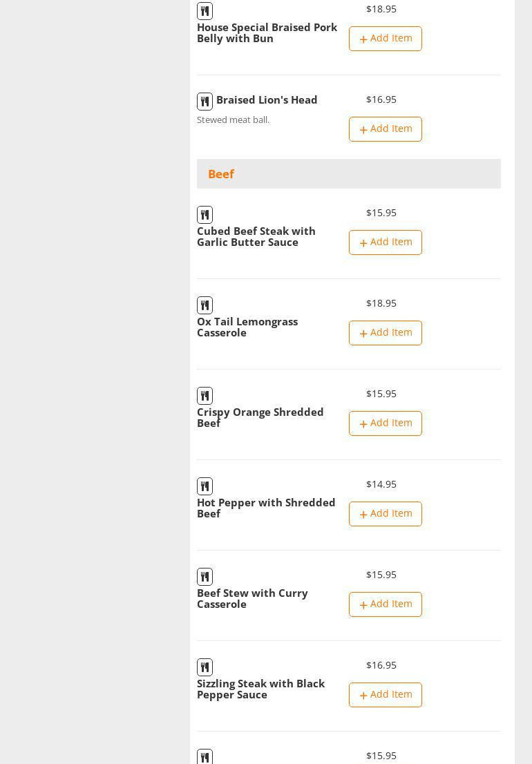Image resolution: width=532 pixels, height=764 pixels.
Task: Click utensils icon above Crispy Orange Shredded Beef
Action: click(x=205, y=396)
